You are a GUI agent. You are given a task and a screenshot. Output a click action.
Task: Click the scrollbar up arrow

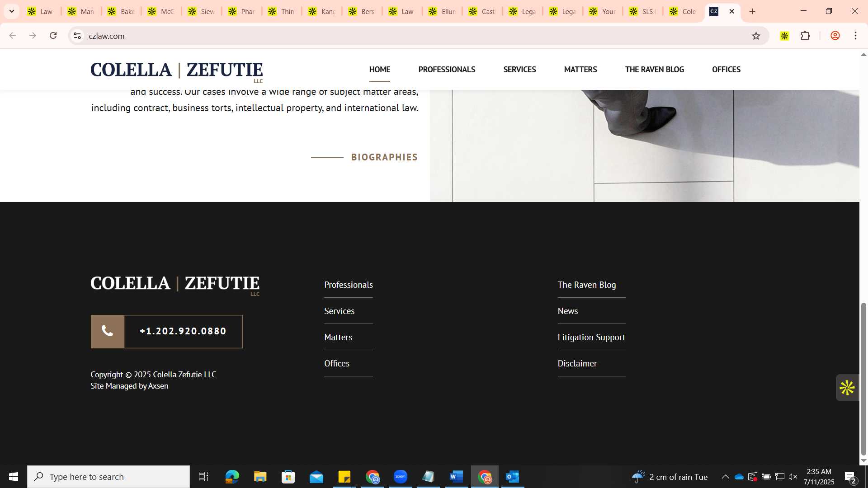(863, 55)
